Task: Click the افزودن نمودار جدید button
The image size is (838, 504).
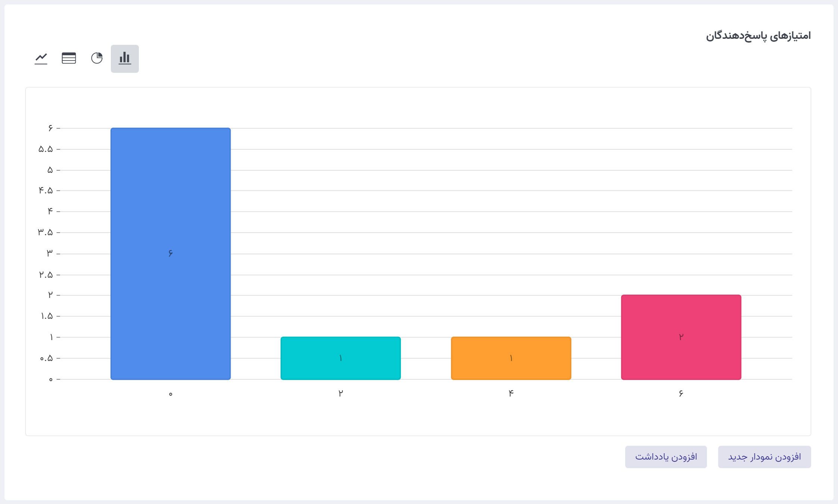Action: 764,457
